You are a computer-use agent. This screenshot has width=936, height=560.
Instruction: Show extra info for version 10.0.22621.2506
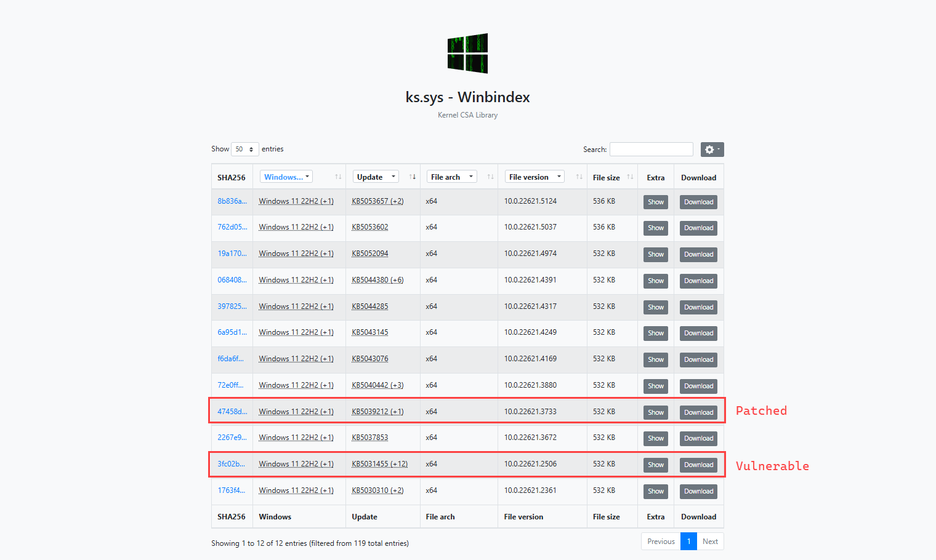coord(656,465)
